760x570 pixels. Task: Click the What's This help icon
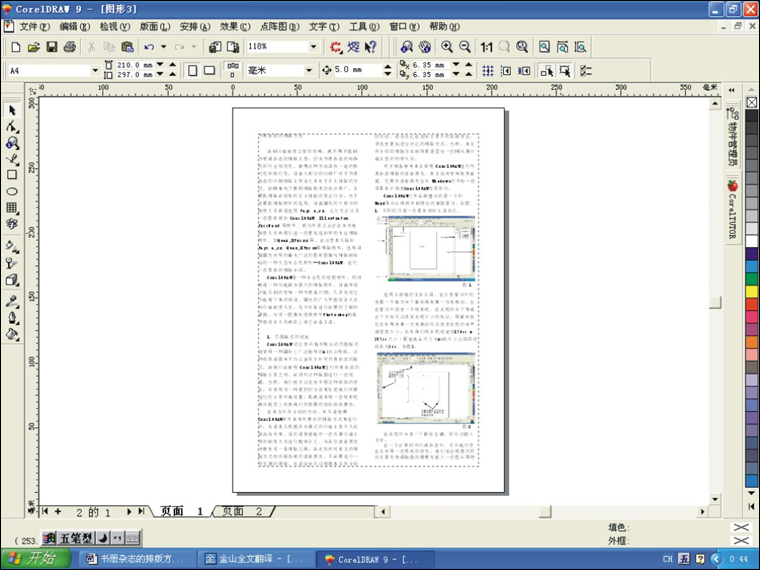[371, 47]
